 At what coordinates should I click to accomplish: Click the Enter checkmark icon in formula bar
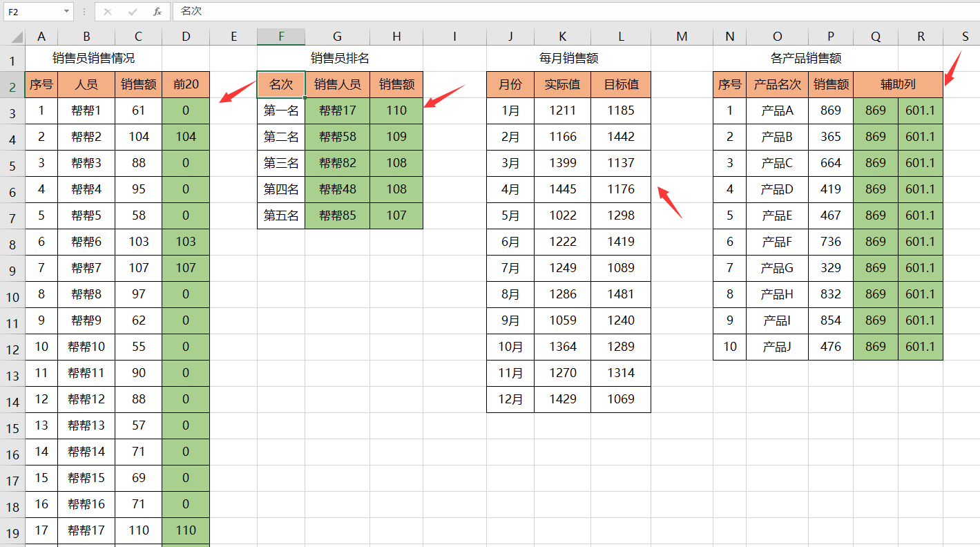tap(133, 12)
